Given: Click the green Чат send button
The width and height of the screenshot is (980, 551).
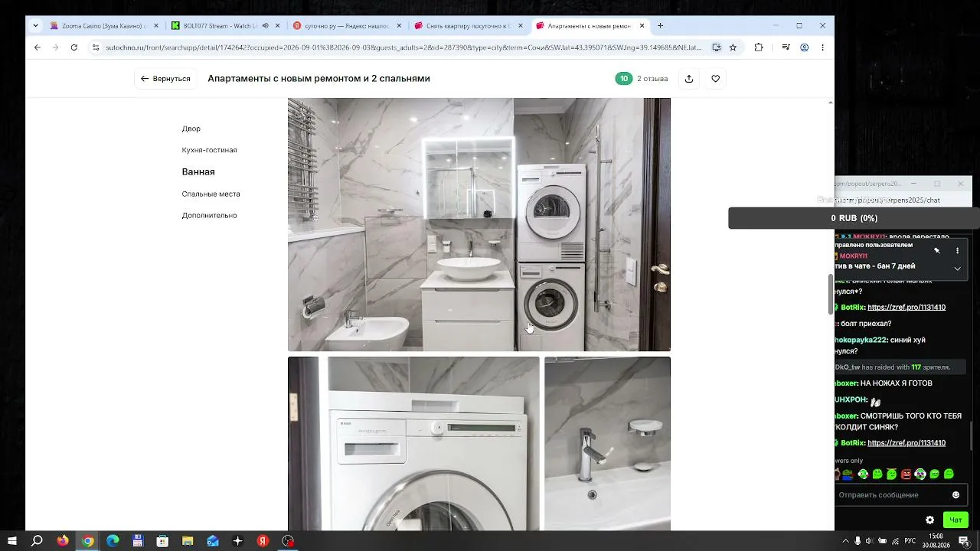Looking at the screenshot, I should click(955, 520).
